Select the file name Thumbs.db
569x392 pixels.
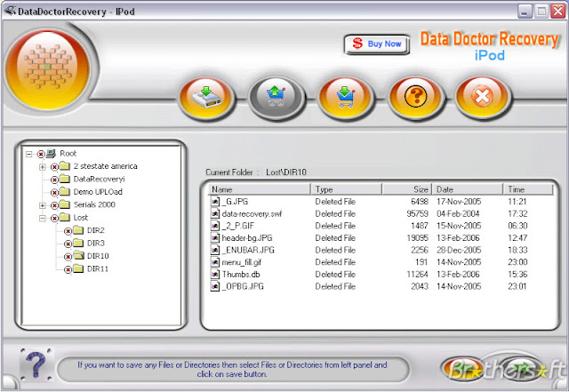click(241, 275)
